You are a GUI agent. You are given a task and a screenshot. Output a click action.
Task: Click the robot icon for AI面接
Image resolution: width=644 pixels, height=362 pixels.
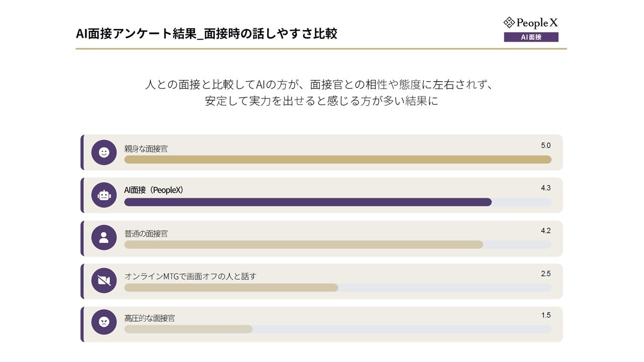click(x=104, y=195)
